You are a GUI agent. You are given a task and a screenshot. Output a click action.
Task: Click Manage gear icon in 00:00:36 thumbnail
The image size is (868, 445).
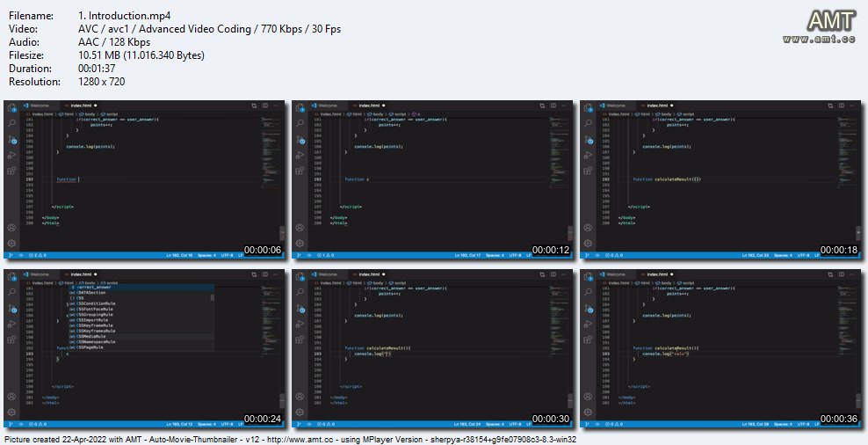[x=588, y=412]
